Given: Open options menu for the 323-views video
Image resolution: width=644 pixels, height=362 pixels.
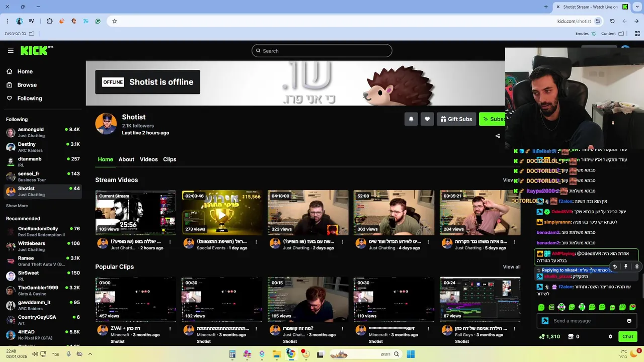Looking at the screenshot, I should coord(342,242).
